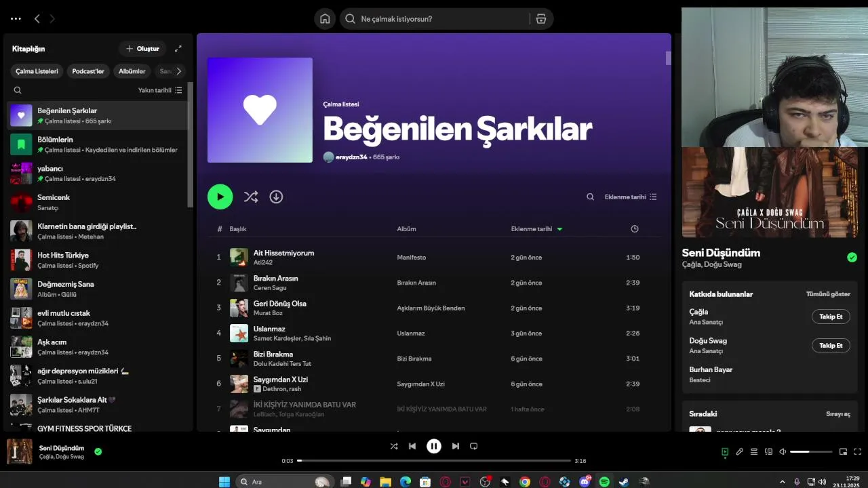This screenshot has height=488, width=868.
Task: Click the Oluştur create button
Action: [142, 49]
